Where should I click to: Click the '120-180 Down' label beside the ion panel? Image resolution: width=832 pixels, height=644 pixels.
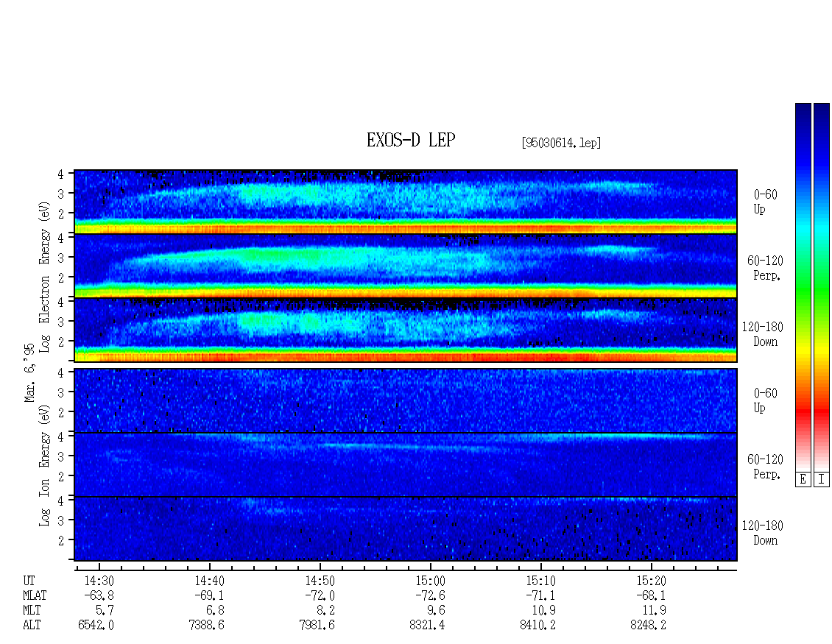click(x=763, y=533)
